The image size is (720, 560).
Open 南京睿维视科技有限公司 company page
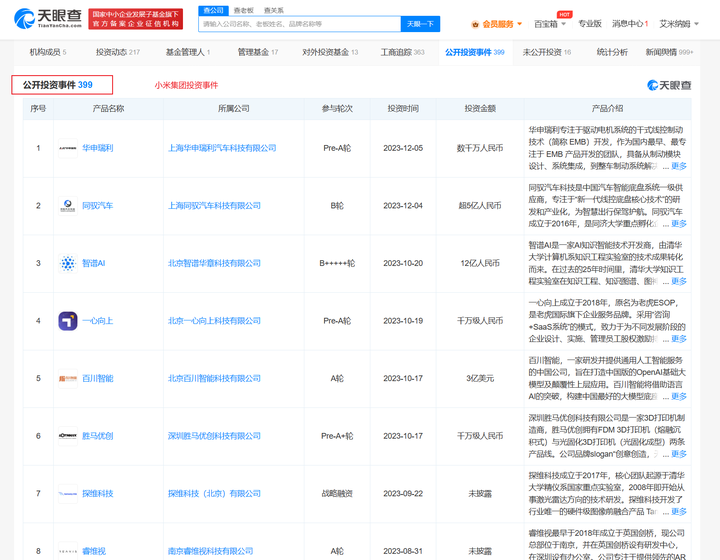pos(210,551)
